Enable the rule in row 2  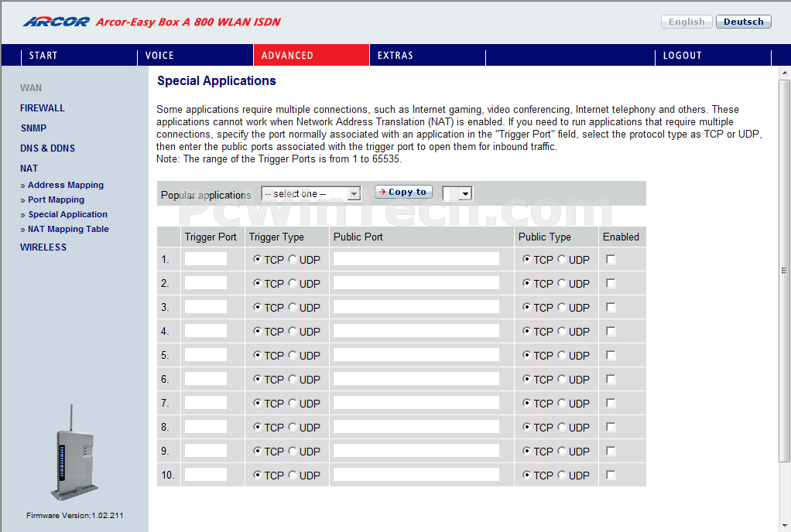pos(611,283)
